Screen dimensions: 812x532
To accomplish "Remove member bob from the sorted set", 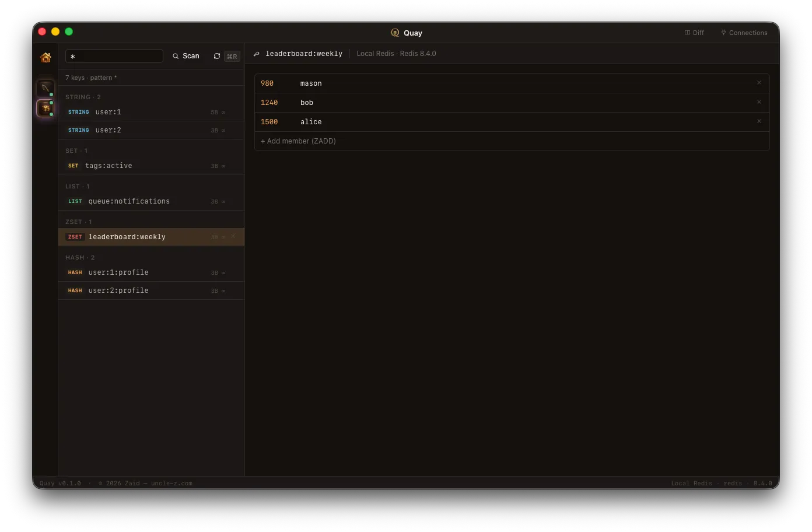I will 759,102.
